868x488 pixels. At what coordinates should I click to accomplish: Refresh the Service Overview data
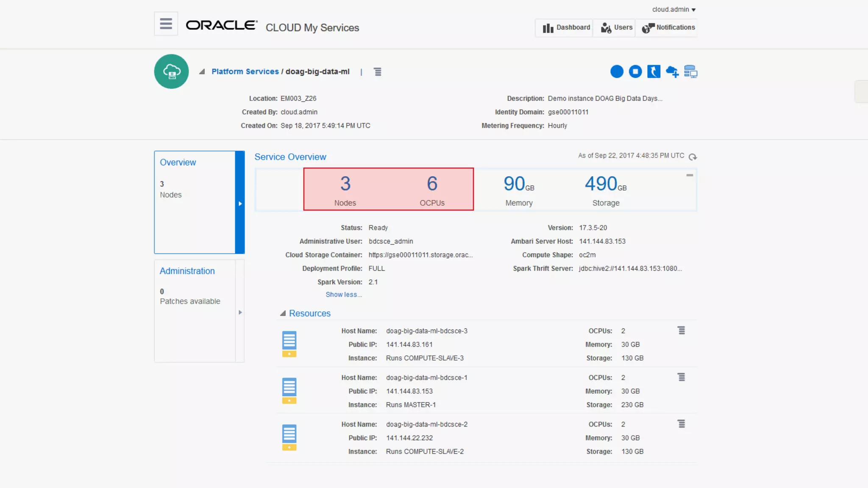[x=693, y=157]
